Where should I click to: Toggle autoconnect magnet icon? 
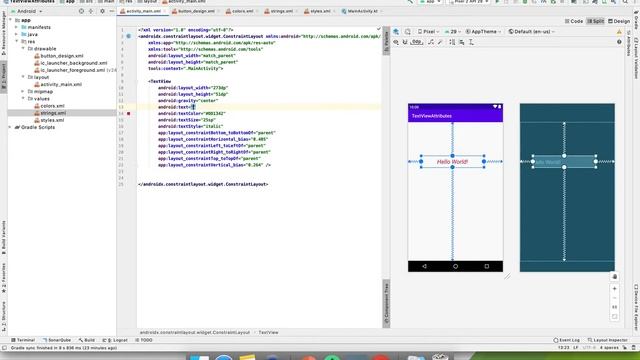(405, 42)
